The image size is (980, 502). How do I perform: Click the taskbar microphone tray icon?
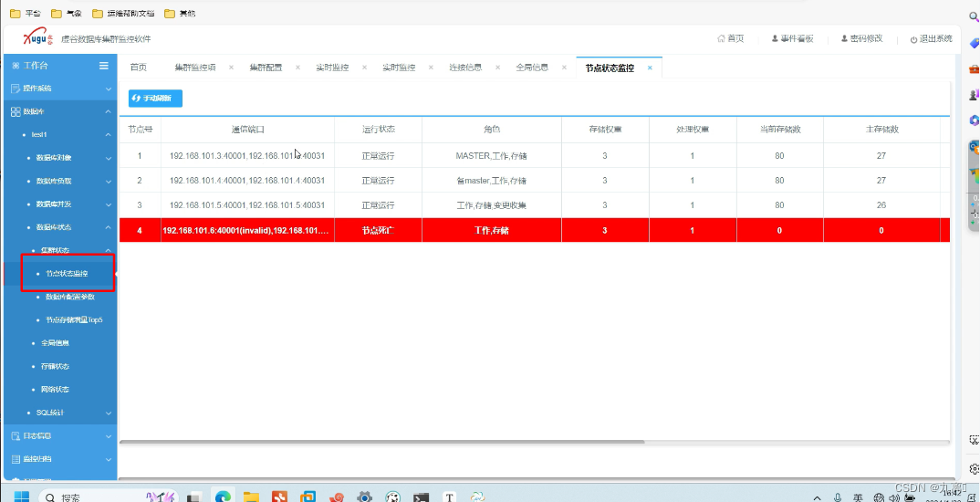tap(838, 497)
